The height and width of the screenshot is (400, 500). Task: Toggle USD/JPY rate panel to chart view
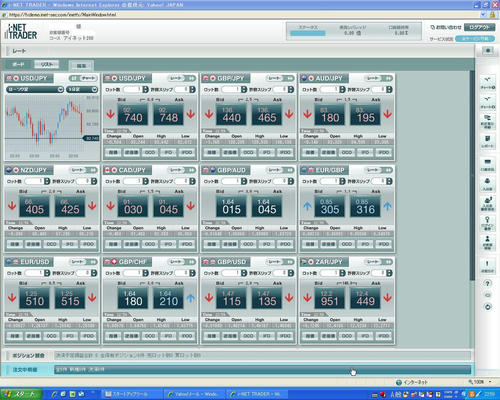(x=182, y=78)
